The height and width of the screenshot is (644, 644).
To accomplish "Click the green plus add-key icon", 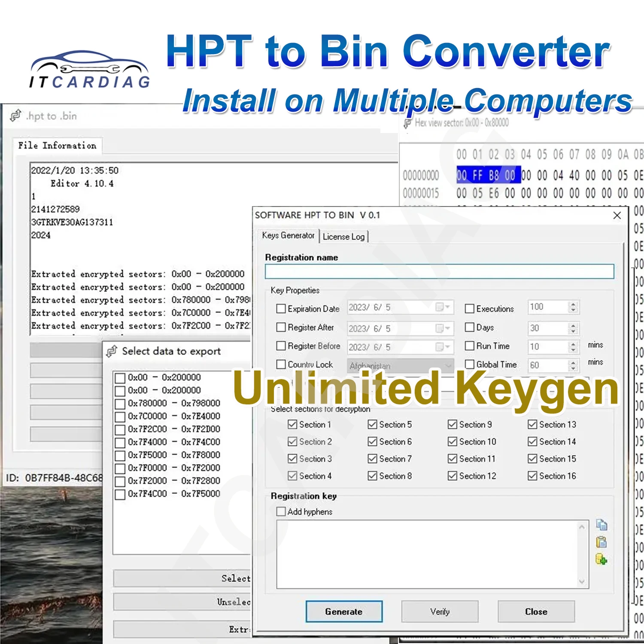I will 601,559.
